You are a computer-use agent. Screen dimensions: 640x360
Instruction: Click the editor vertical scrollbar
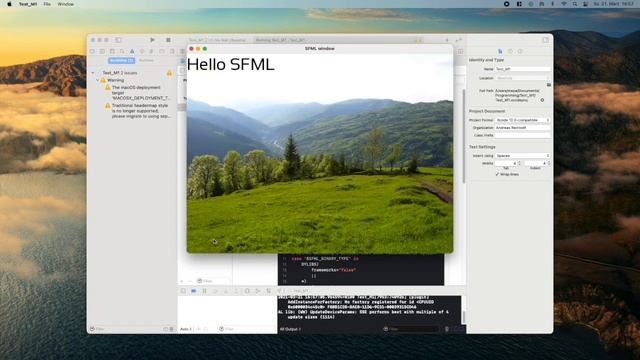tap(464, 136)
